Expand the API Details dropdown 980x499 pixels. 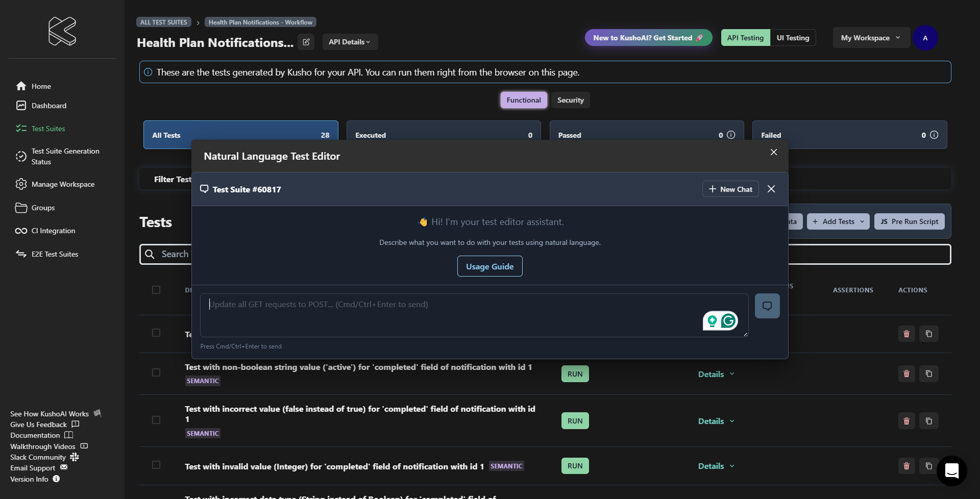(350, 42)
